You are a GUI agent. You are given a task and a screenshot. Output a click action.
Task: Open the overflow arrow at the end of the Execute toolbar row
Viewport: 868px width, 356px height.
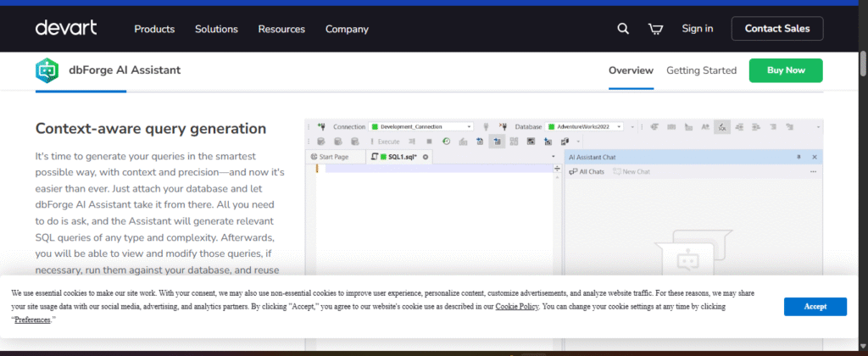point(578,142)
